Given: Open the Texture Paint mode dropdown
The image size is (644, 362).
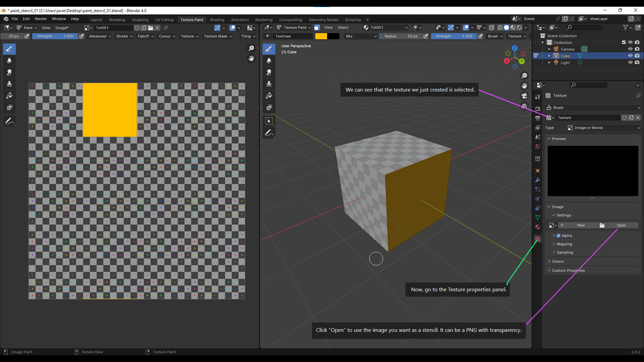Looking at the screenshot, I should (294, 27).
